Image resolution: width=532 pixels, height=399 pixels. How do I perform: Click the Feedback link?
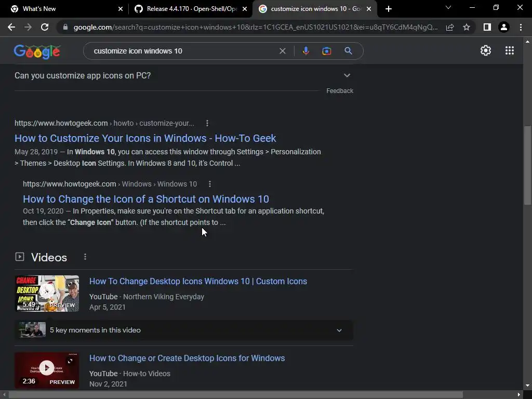(x=340, y=91)
